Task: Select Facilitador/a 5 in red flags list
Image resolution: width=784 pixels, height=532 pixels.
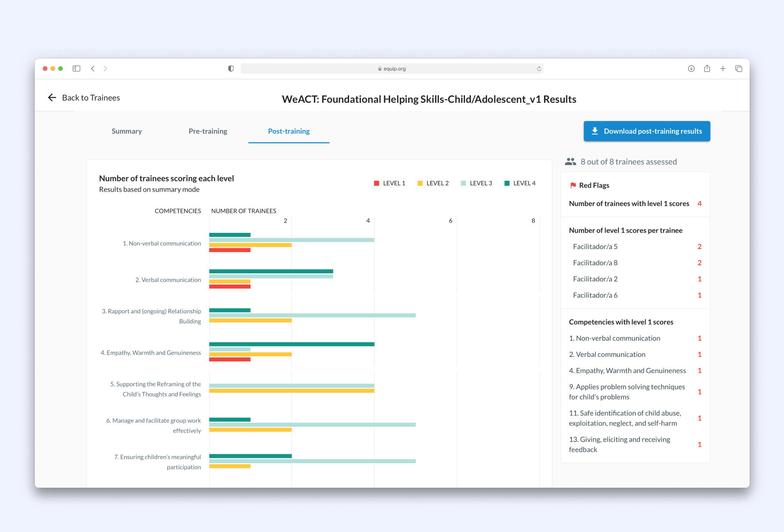Action: point(595,247)
